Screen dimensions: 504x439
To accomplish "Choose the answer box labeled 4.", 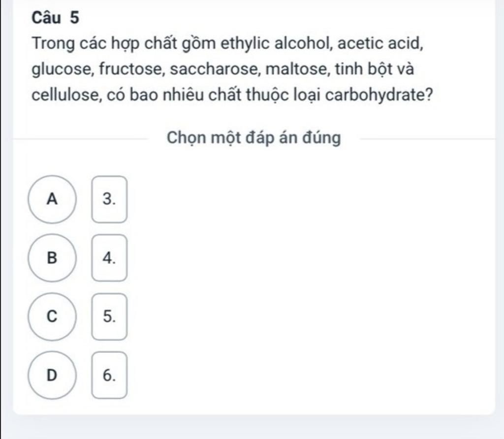I will (x=109, y=258).
